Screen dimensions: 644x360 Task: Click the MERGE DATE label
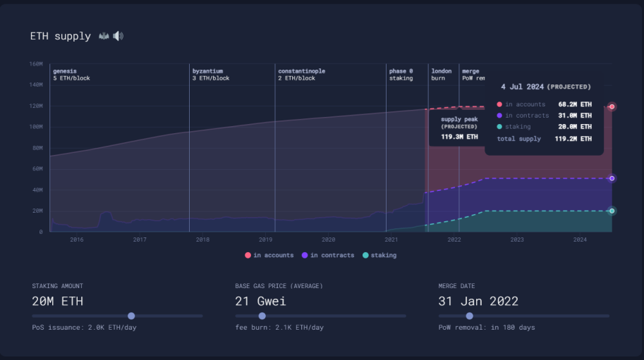pos(456,286)
